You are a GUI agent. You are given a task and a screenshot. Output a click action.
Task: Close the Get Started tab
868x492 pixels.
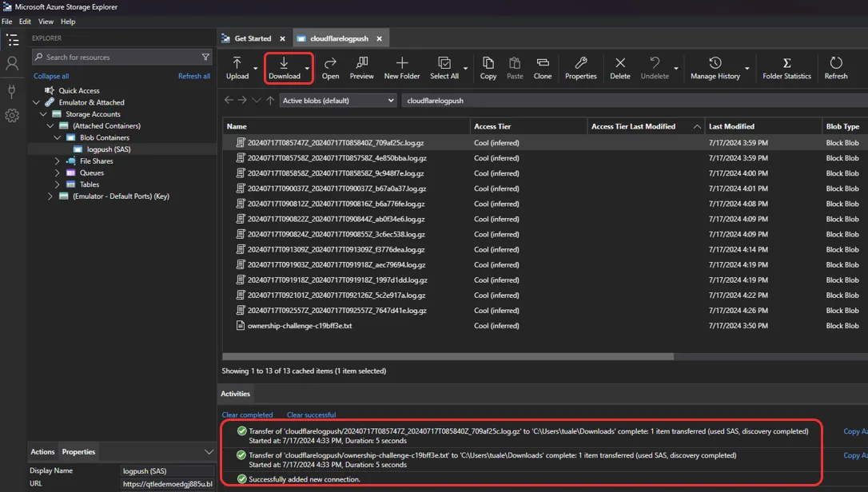tap(282, 39)
